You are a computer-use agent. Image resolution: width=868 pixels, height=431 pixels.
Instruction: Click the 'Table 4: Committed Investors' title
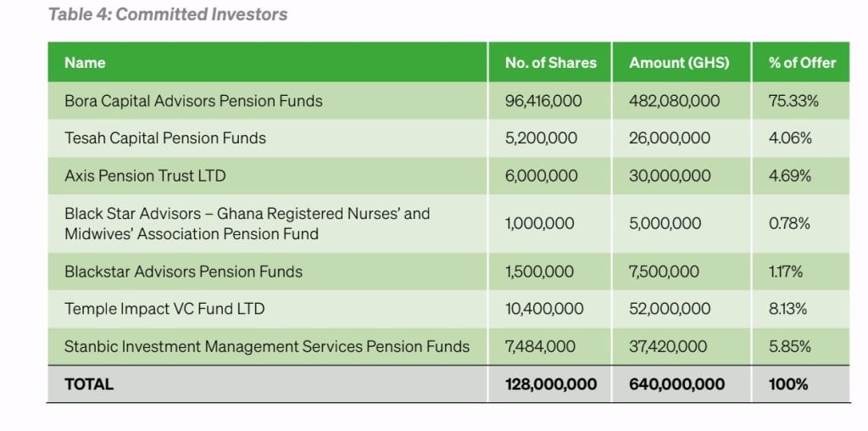point(168,14)
